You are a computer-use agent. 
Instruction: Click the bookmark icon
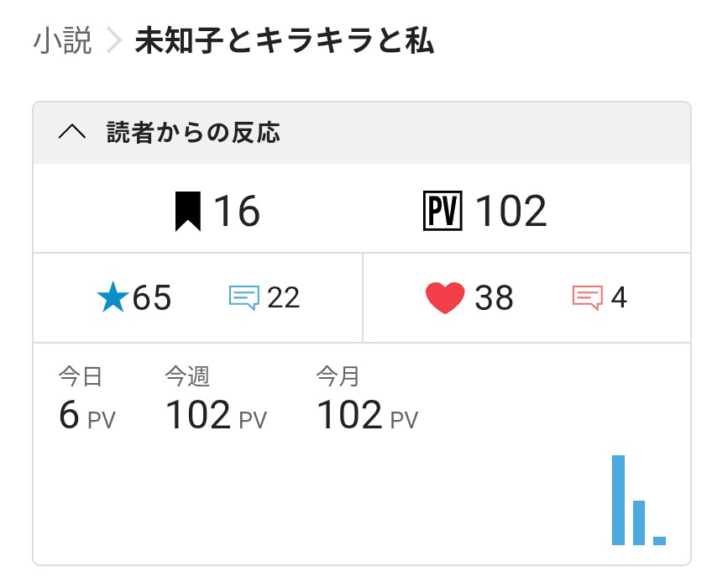click(187, 211)
